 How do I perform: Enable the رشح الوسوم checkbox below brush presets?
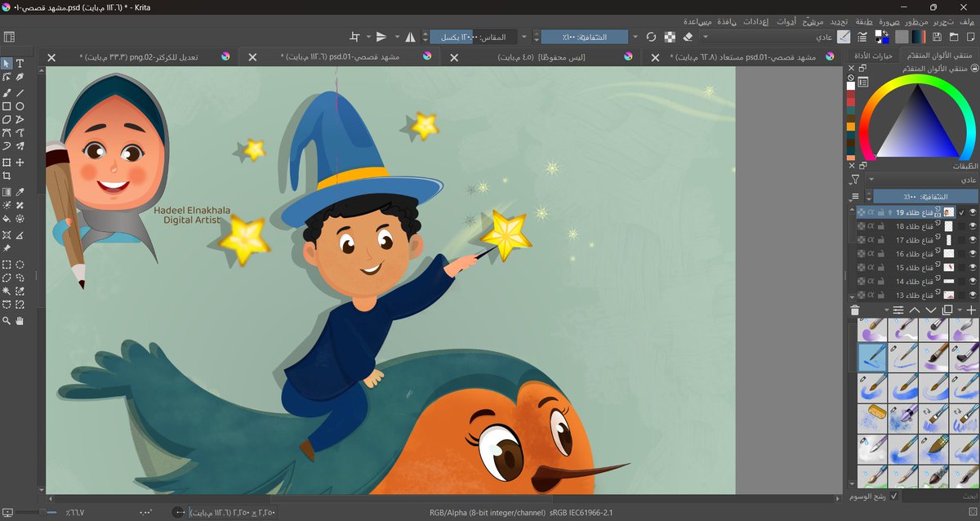tap(893, 496)
